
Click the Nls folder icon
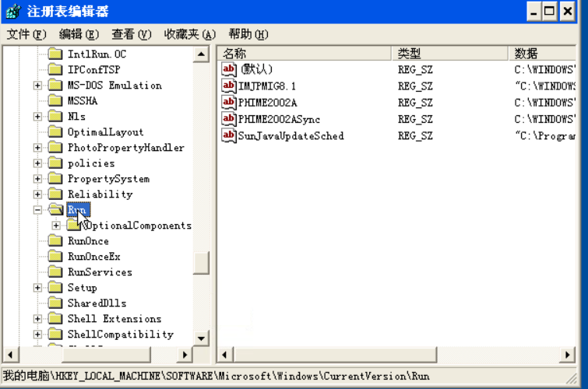[x=55, y=116]
